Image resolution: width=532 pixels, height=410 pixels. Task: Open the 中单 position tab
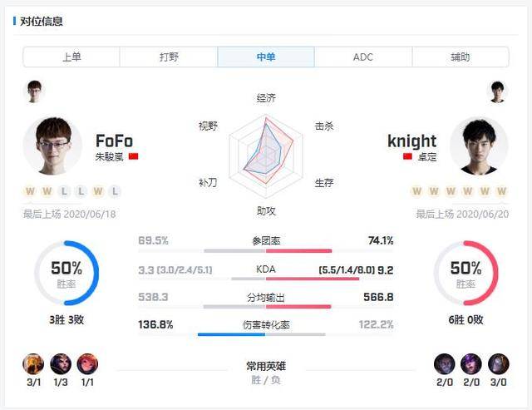(x=266, y=57)
